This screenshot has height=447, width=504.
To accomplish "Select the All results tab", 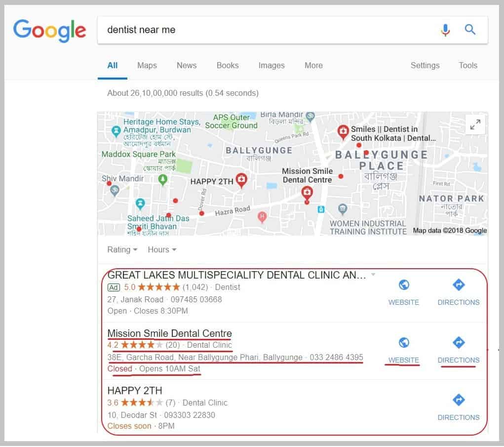I will pos(112,65).
